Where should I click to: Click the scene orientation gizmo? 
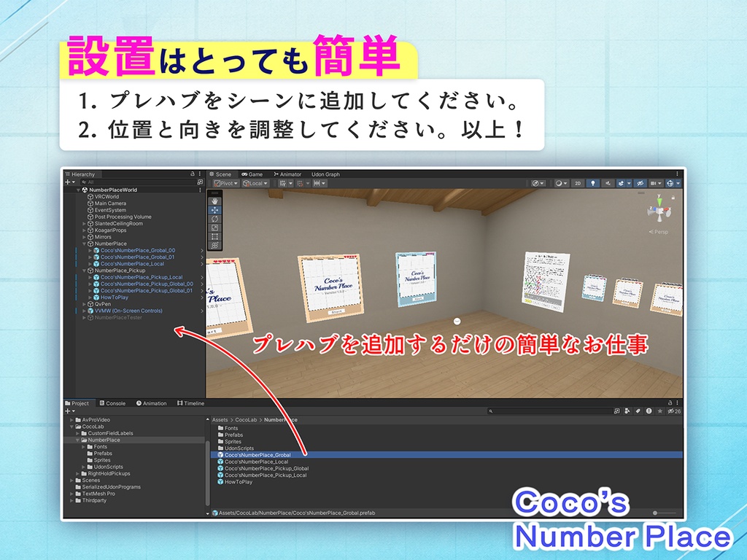tap(659, 211)
